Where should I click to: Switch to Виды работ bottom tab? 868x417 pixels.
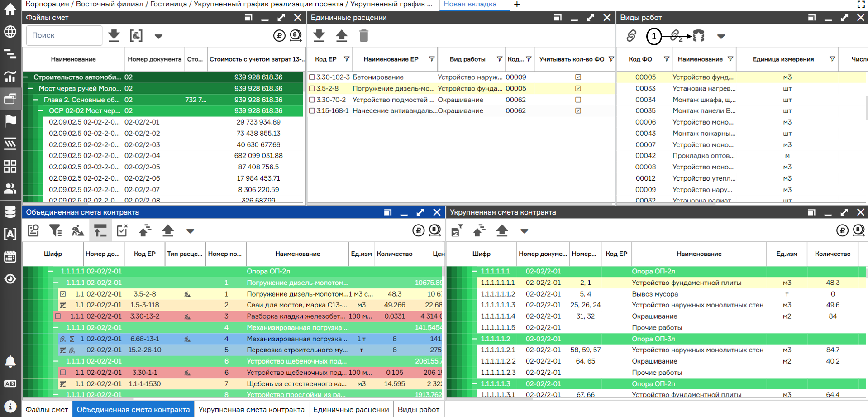point(419,409)
